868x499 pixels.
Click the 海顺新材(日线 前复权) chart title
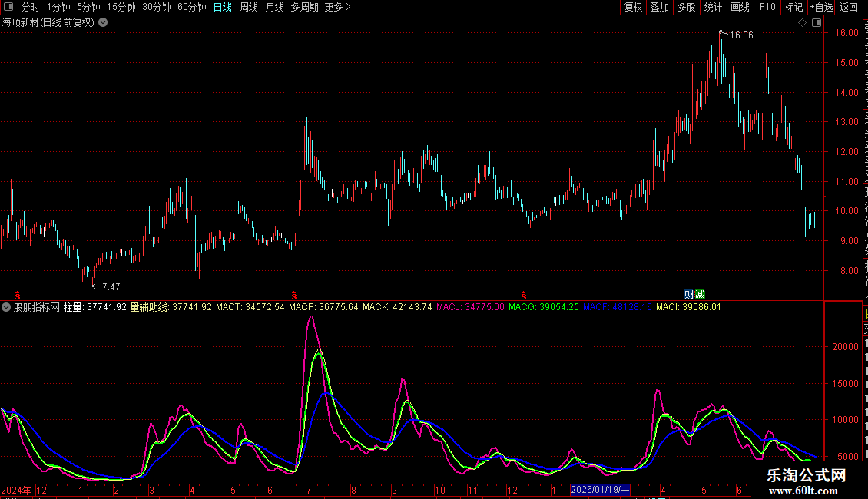pyautogui.click(x=48, y=23)
